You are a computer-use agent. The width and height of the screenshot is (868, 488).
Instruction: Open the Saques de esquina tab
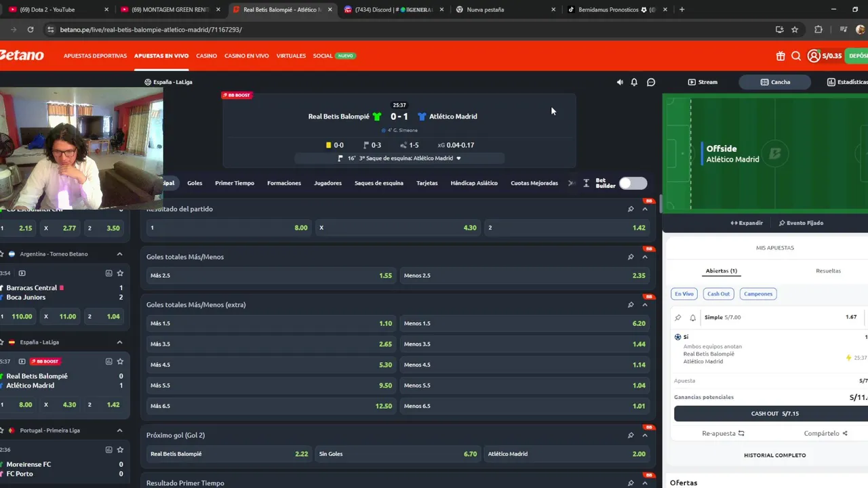(x=379, y=183)
